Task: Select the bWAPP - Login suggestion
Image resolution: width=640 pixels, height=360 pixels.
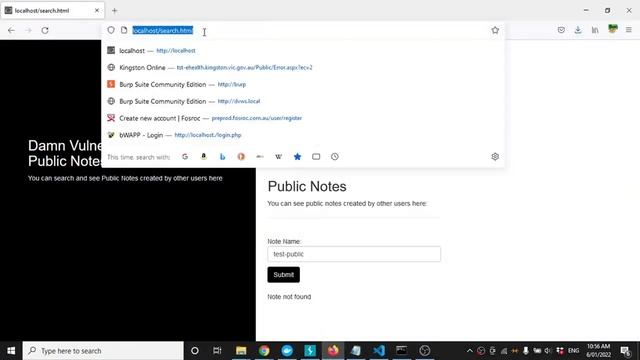Action: tap(303, 135)
